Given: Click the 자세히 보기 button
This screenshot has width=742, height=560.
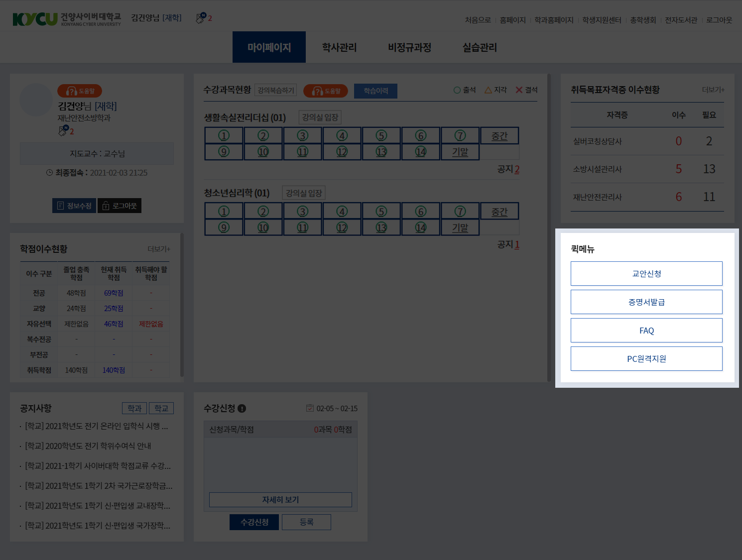Looking at the screenshot, I should pyautogui.click(x=280, y=500).
